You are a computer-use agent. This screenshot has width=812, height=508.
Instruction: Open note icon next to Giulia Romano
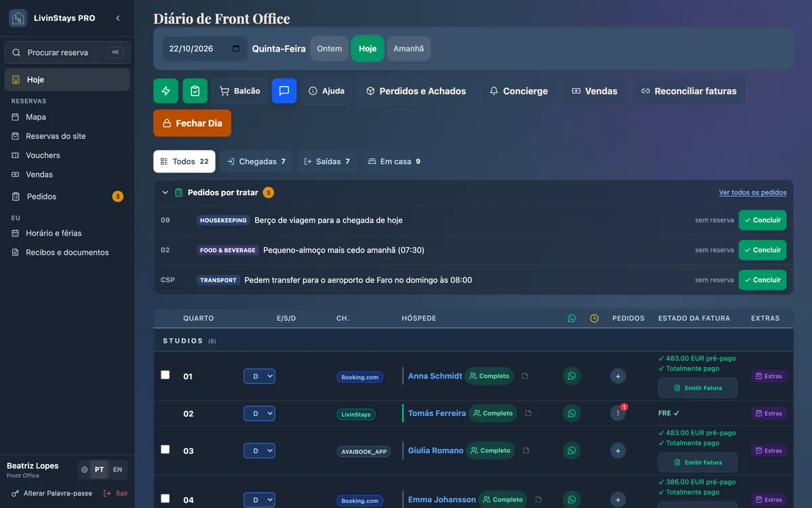point(526,450)
